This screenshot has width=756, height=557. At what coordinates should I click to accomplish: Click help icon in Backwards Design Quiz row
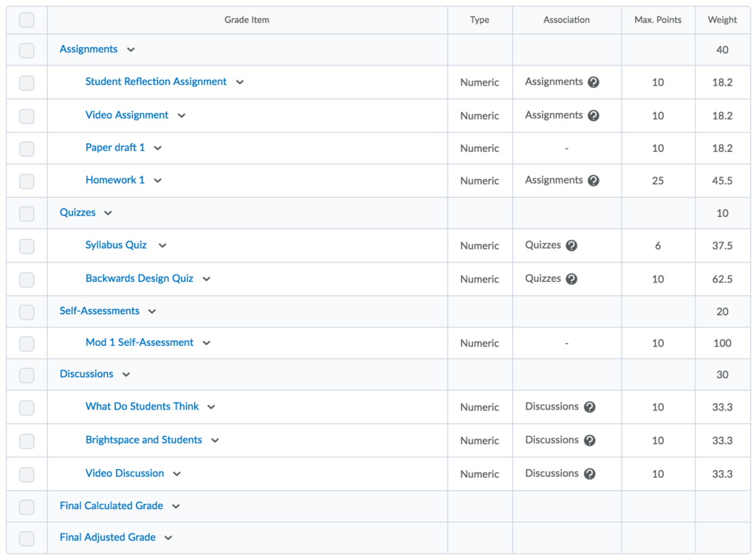(571, 279)
